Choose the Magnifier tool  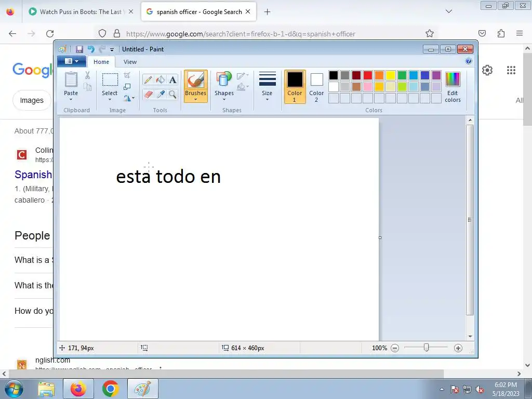[x=172, y=94]
